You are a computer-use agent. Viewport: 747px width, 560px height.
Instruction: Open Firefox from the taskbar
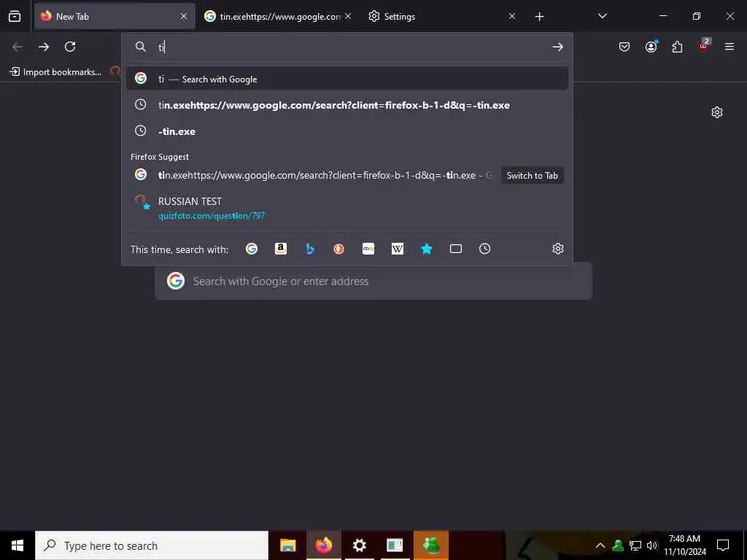[x=323, y=545]
